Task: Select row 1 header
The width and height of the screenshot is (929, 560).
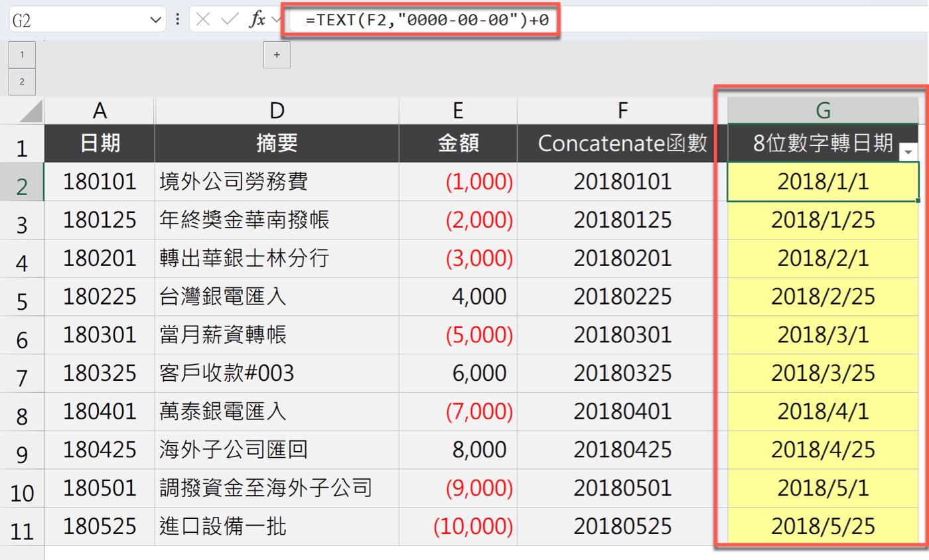Action: [22, 144]
